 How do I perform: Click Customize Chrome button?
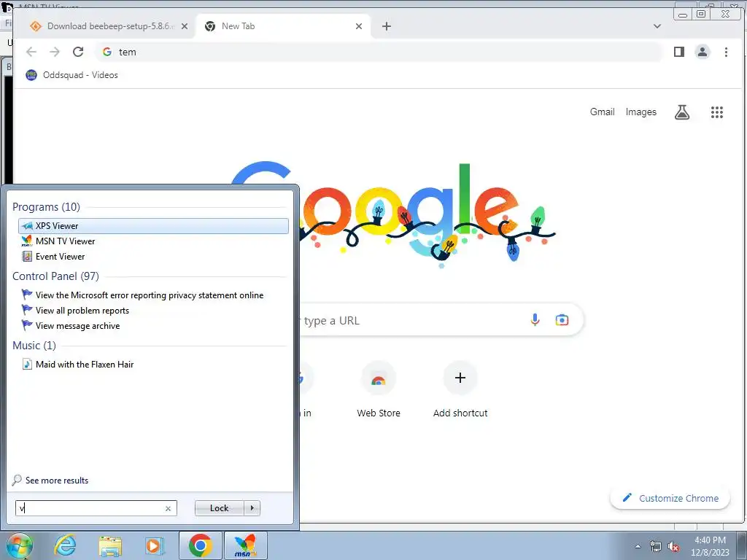(x=670, y=498)
